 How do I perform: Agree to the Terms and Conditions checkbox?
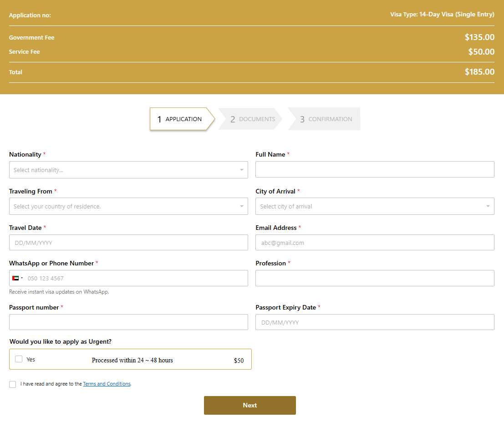pos(12,384)
